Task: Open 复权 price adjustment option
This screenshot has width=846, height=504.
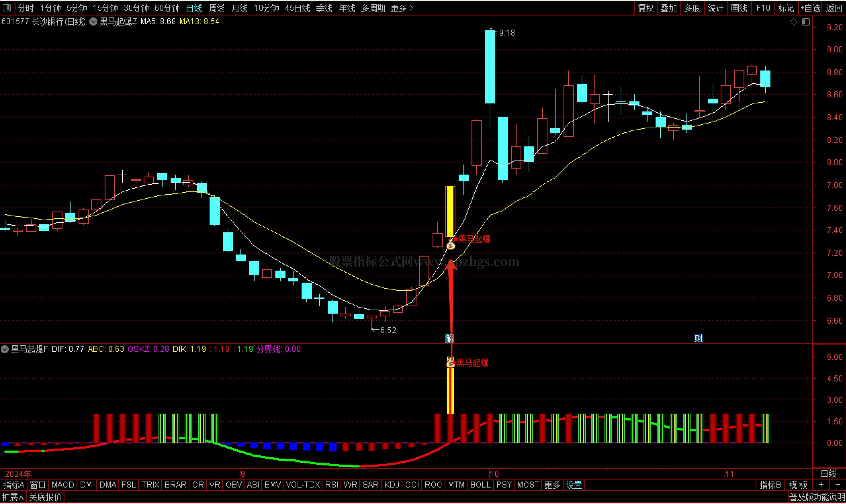Action: tap(645, 8)
